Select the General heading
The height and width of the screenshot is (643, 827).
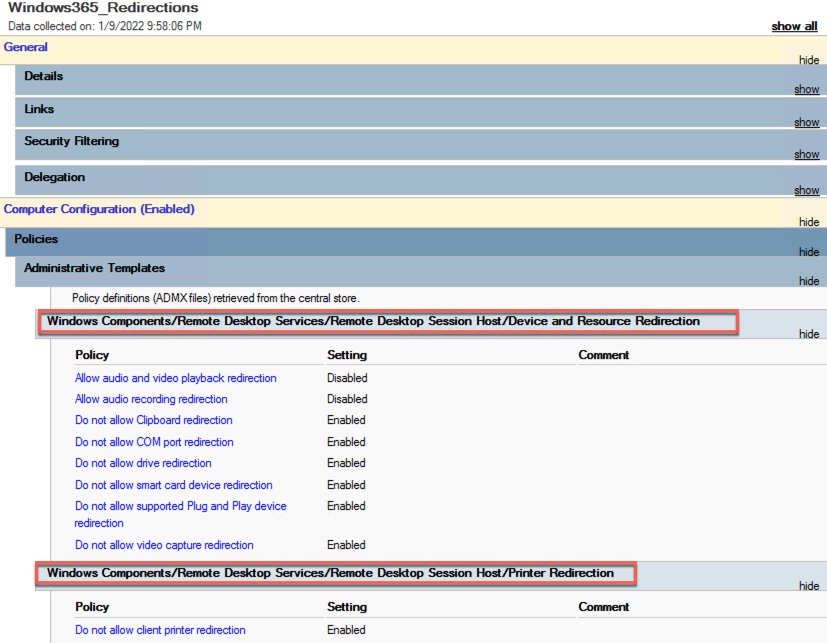(x=25, y=47)
